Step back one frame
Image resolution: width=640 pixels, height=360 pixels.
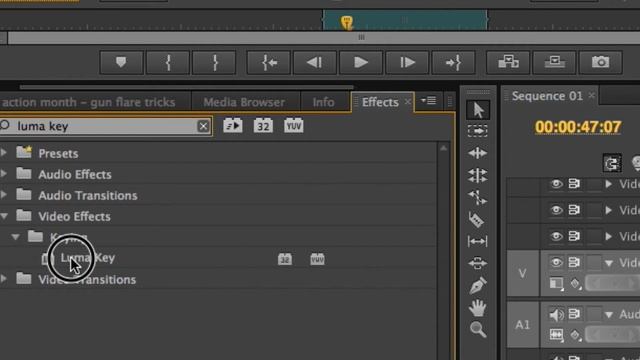(x=315, y=62)
